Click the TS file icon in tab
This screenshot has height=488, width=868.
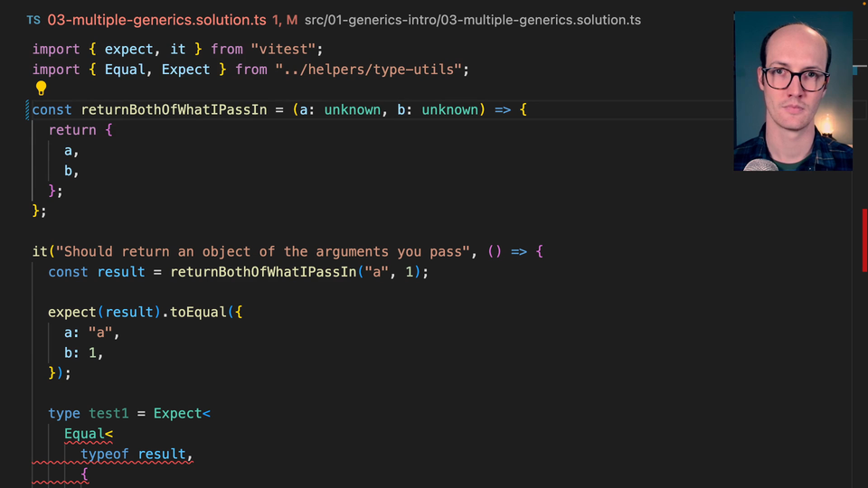coord(33,20)
